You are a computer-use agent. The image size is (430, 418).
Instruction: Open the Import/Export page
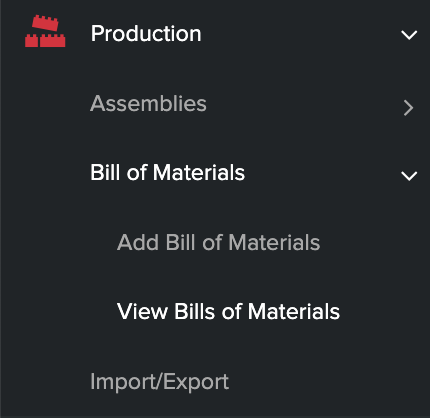159,381
